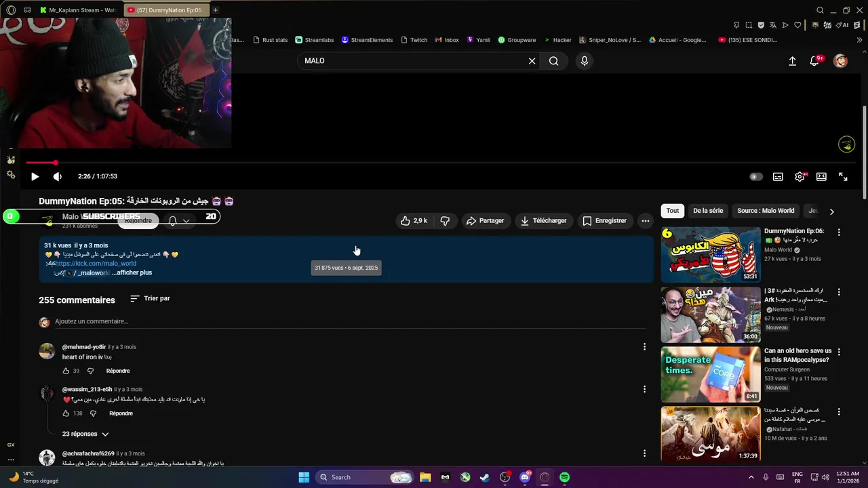Open the Trier par sort dropdown
This screenshot has width=868, height=488.
(151, 298)
